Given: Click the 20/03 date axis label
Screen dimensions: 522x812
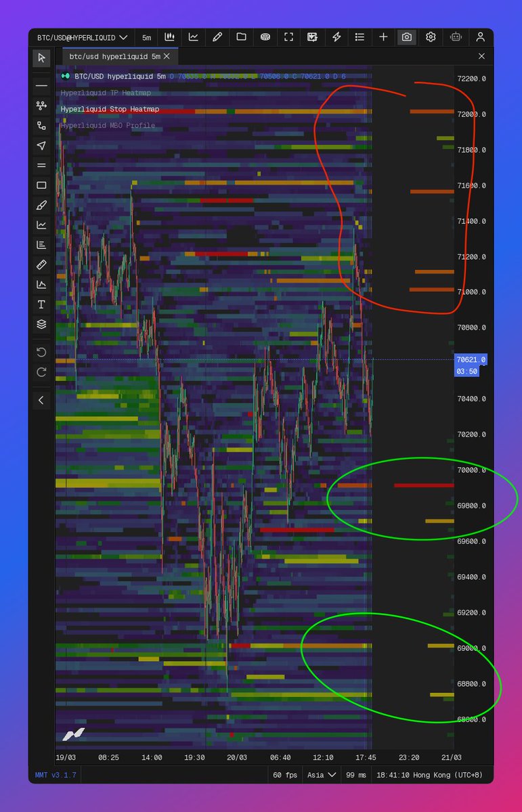Looking at the screenshot, I should 237,758.
